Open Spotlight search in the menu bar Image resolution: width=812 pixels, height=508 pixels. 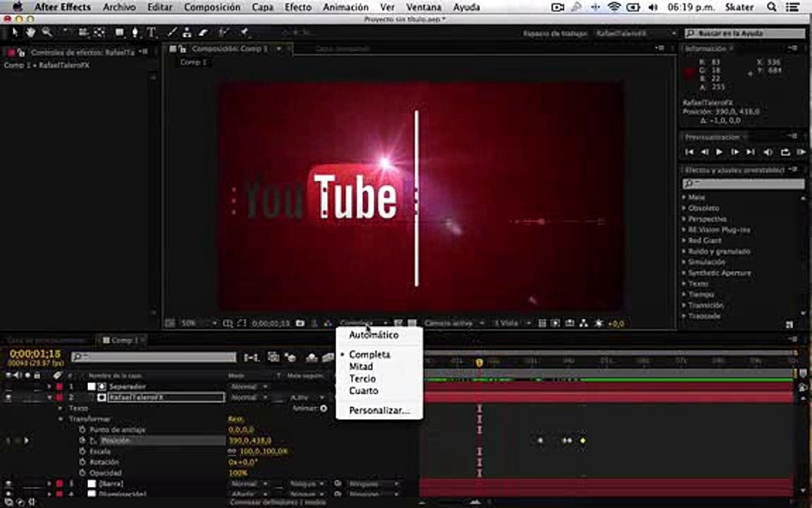(772, 7)
